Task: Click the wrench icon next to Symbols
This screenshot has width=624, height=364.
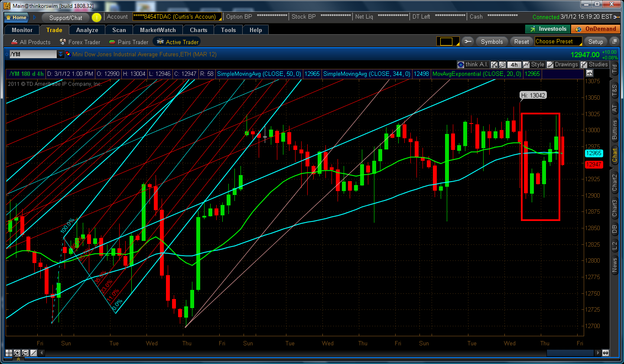Action: click(468, 42)
